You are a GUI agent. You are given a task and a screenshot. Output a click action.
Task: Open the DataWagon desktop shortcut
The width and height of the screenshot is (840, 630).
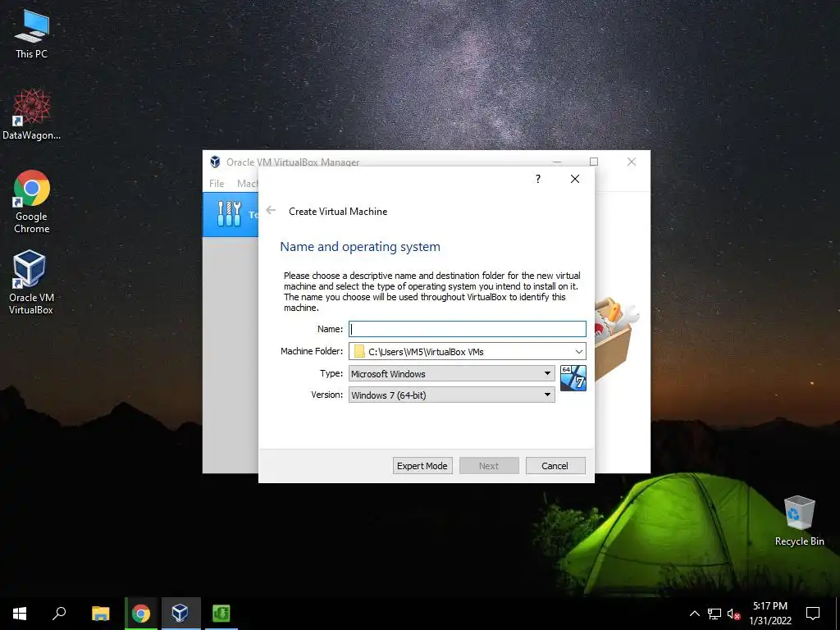click(32, 115)
